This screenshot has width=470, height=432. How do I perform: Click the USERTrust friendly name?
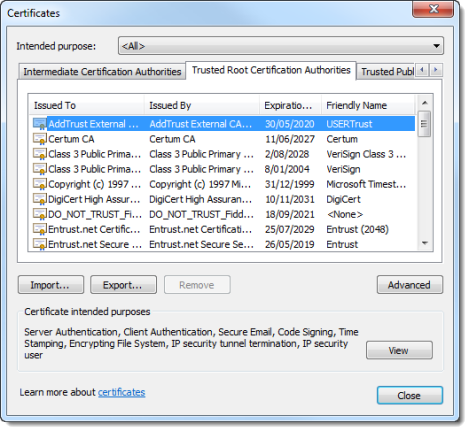pos(349,124)
